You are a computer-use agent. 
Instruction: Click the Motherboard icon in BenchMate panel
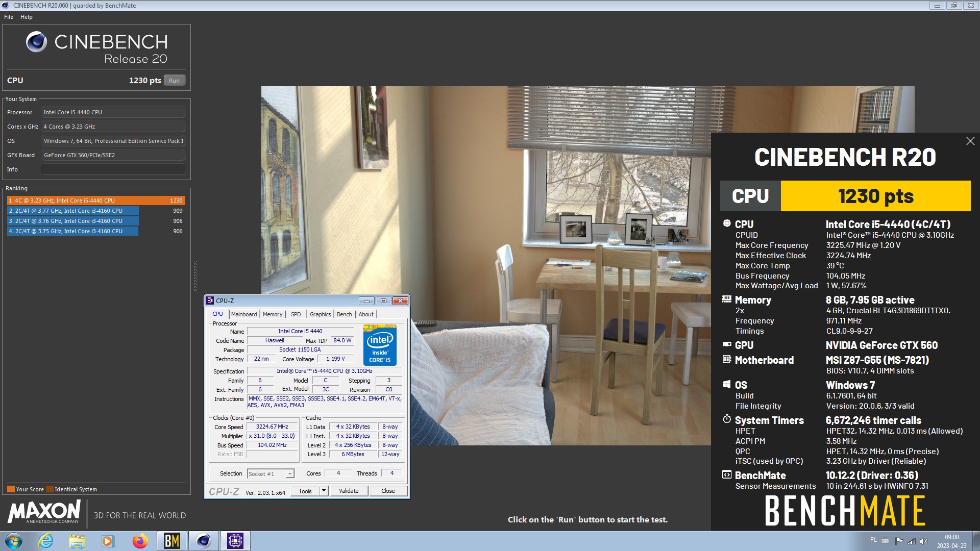[727, 359]
